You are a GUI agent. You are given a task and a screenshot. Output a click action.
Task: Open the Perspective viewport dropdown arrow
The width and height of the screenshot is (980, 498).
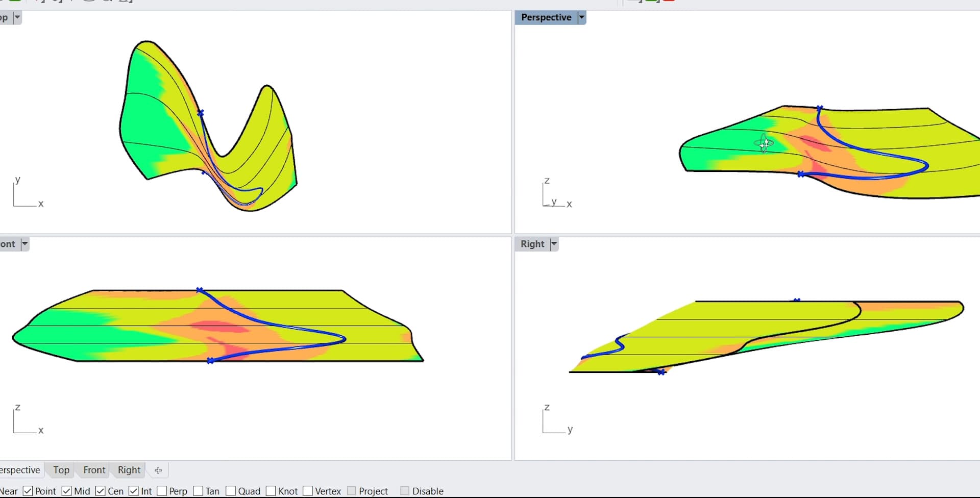[x=581, y=17]
